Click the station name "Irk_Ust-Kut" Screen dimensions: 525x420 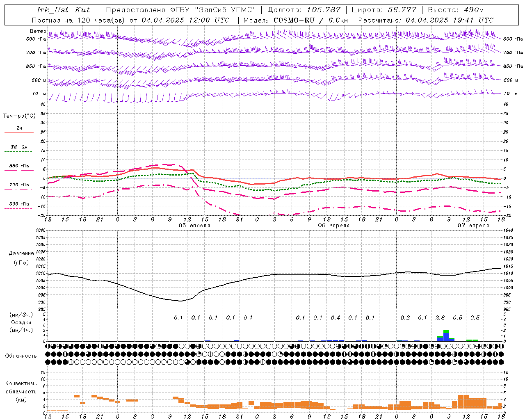pos(64,10)
